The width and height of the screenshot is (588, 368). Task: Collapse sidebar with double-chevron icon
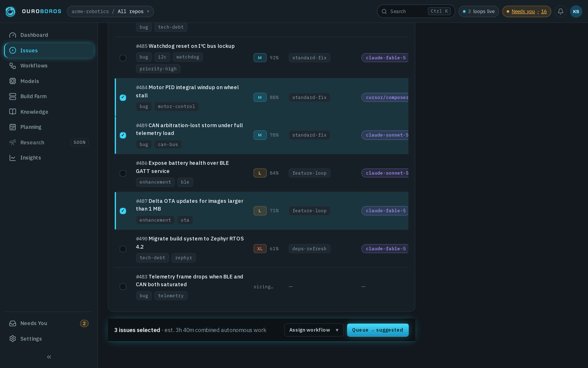tap(49, 357)
